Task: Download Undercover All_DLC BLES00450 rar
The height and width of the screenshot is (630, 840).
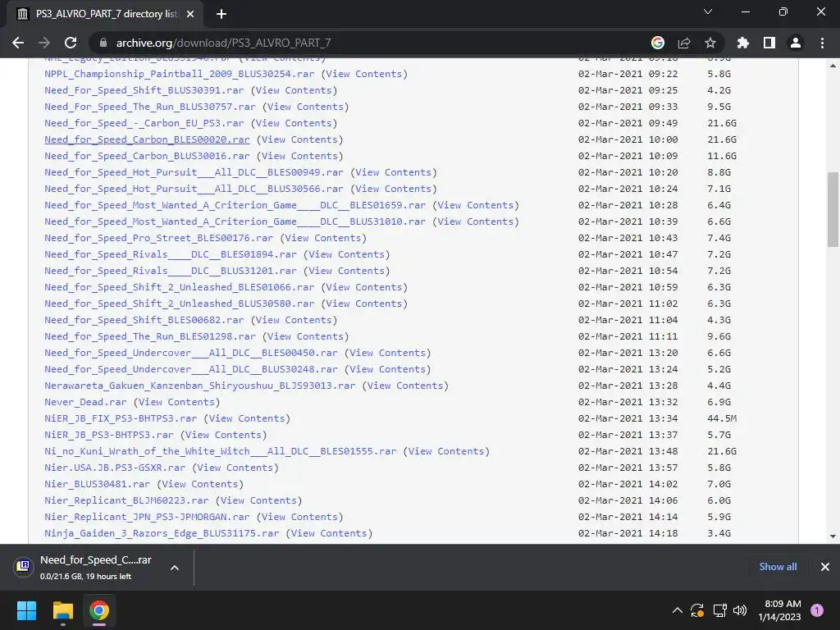Action: (191, 353)
